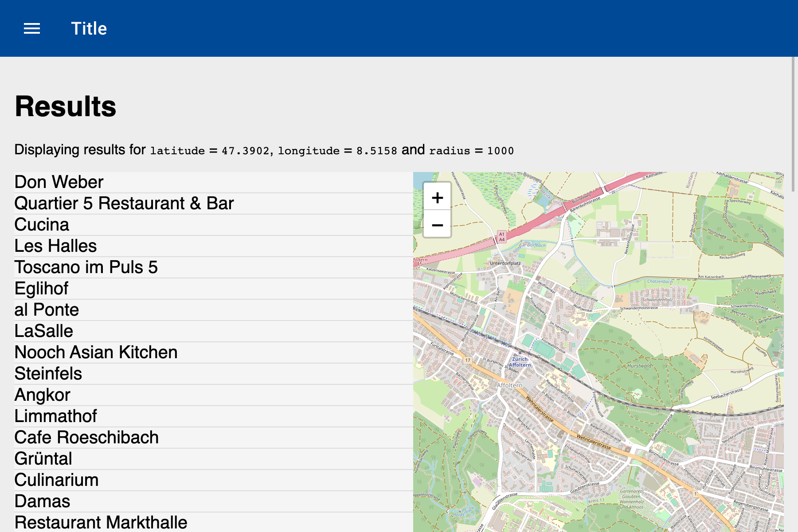Select the LaSalle result row
This screenshot has height=532, width=798.
pyautogui.click(x=43, y=331)
